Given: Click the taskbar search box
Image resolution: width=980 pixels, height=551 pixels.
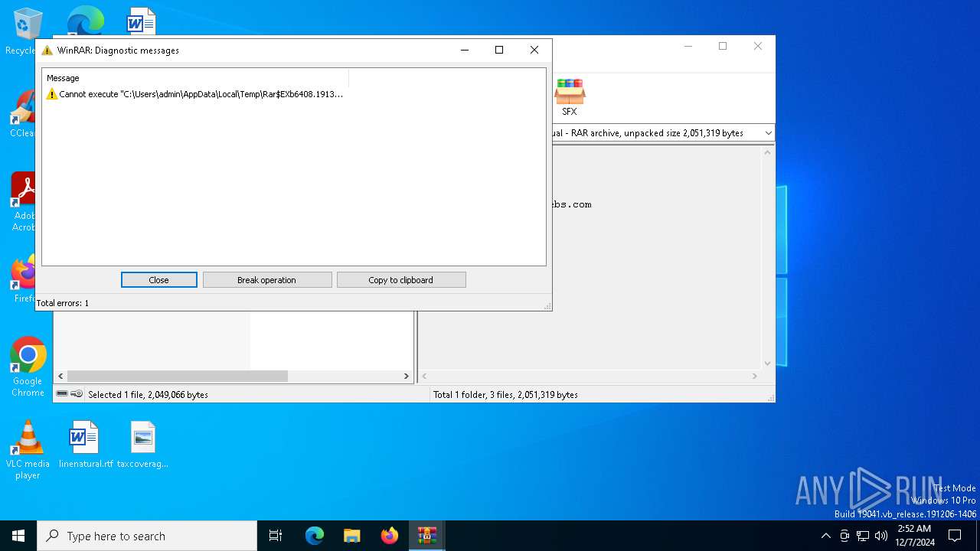Looking at the screenshot, I should coord(147,536).
